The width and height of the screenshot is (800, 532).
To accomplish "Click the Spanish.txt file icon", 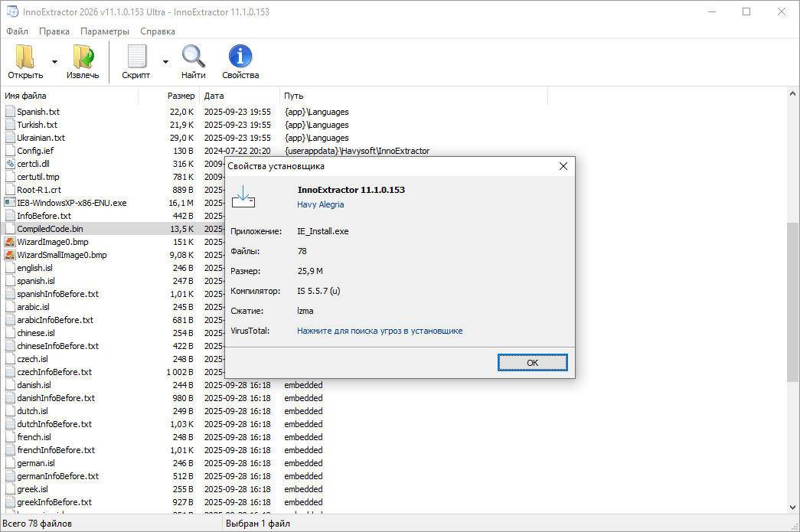I will click(10, 112).
